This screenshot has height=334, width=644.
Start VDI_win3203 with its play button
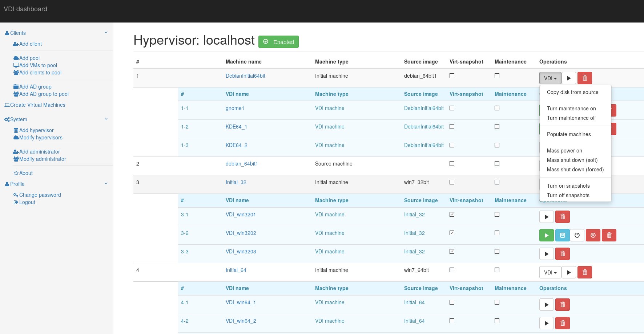point(546,254)
